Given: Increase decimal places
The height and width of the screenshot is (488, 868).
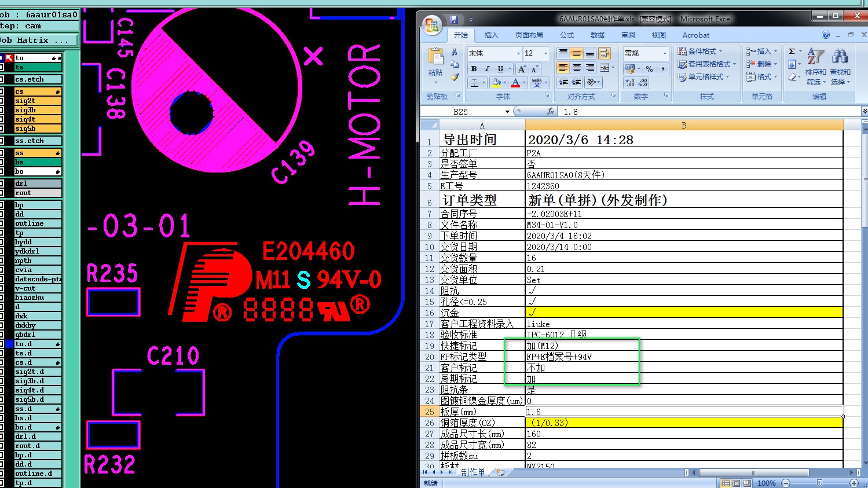Looking at the screenshot, I should click(x=630, y=83).
